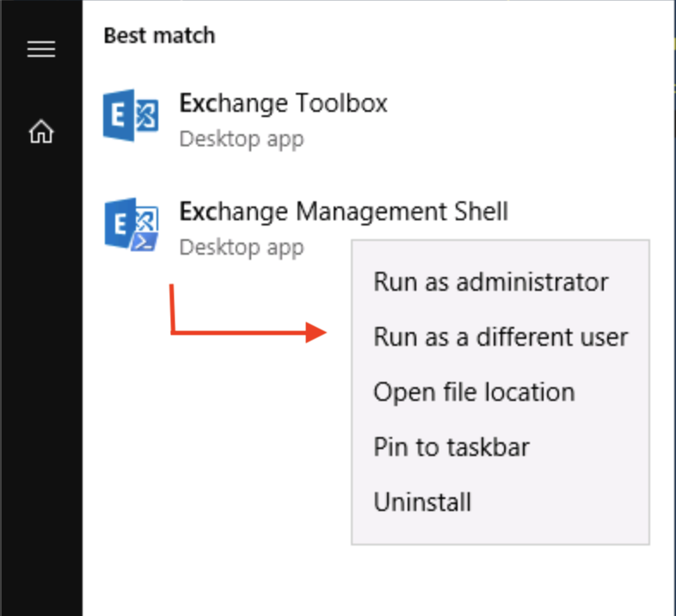Choose Uninstall from context menu

tap(422, 502)
